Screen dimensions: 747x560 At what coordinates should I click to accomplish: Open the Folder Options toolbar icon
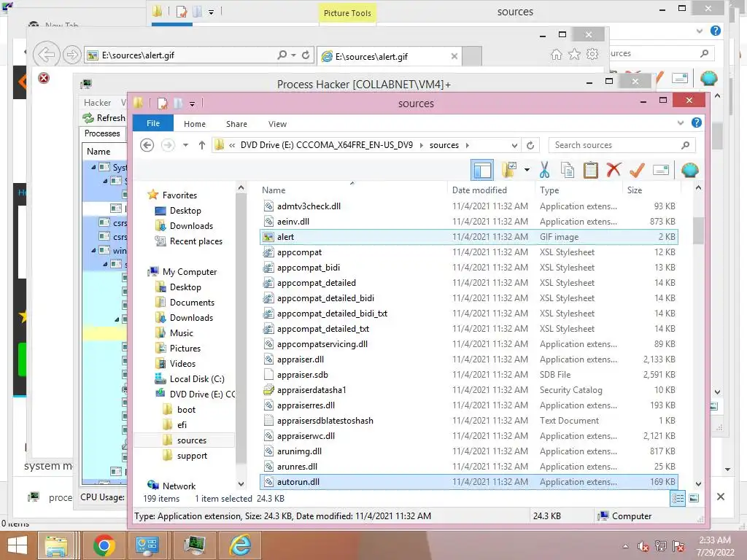coord(509,169)
